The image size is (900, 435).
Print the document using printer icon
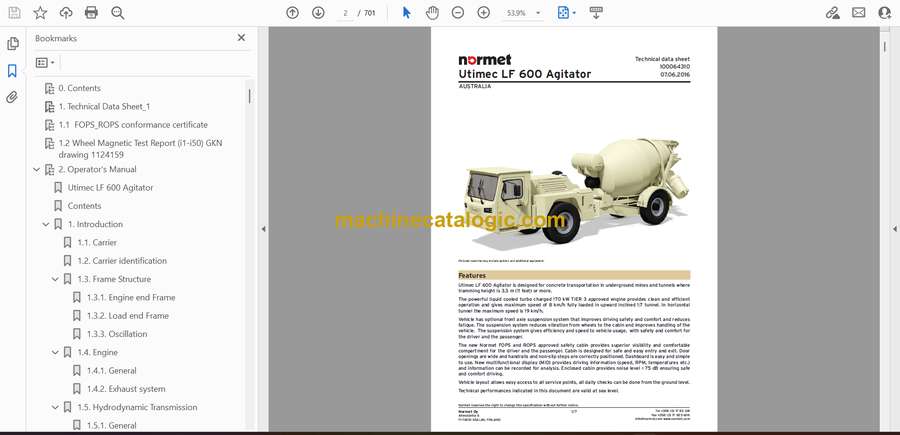pyautogui.click(x=91, y=13)
